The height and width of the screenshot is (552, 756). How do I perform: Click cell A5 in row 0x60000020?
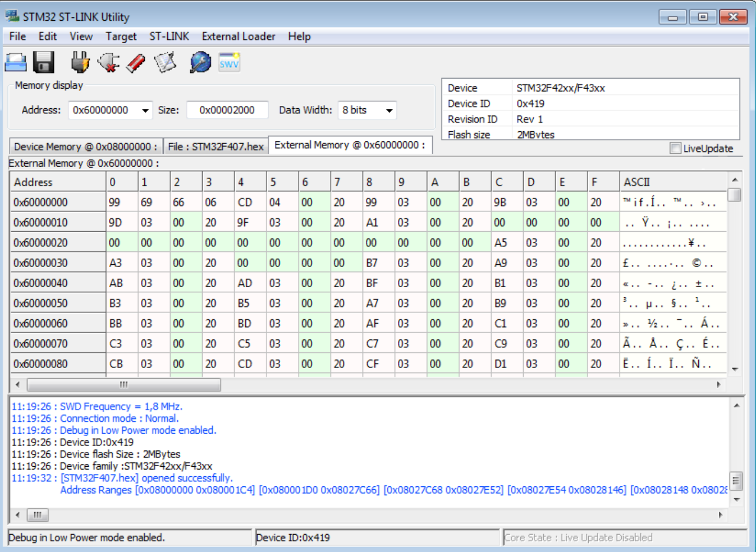[507, 243]
